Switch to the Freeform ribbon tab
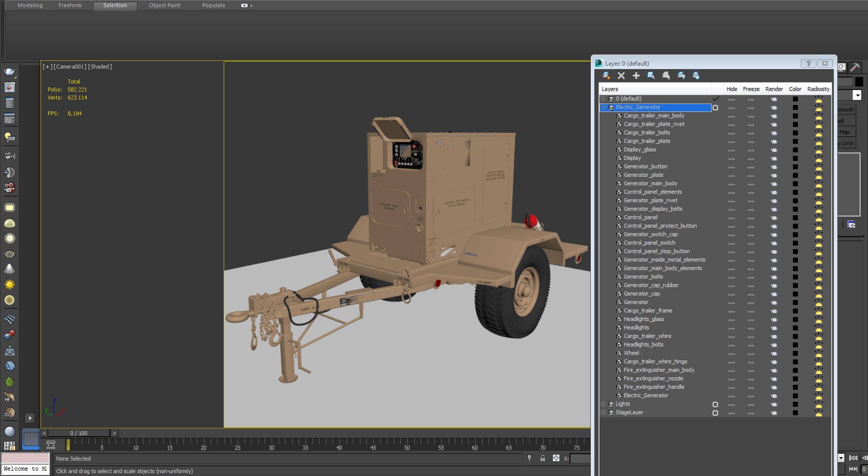 pos(70,5)
